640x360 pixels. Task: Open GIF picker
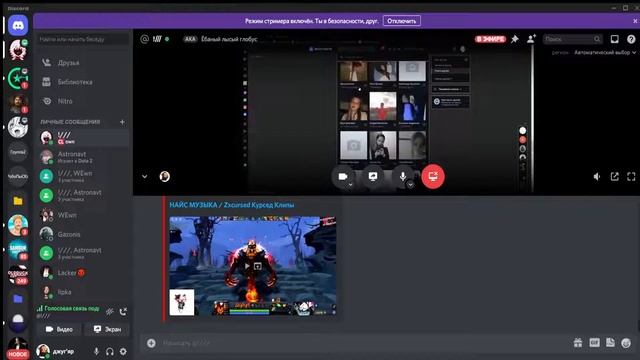click(594, 343)
